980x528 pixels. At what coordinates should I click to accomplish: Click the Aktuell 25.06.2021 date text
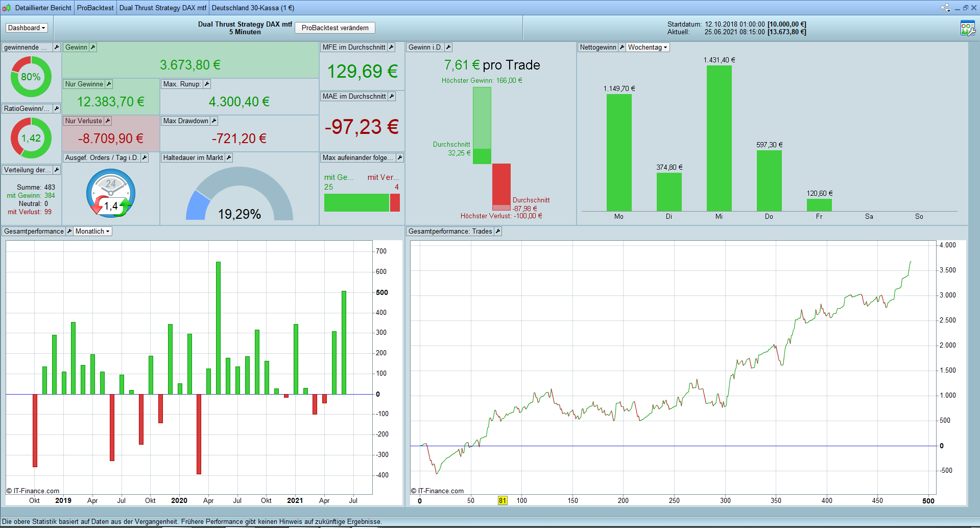(737, 32)
